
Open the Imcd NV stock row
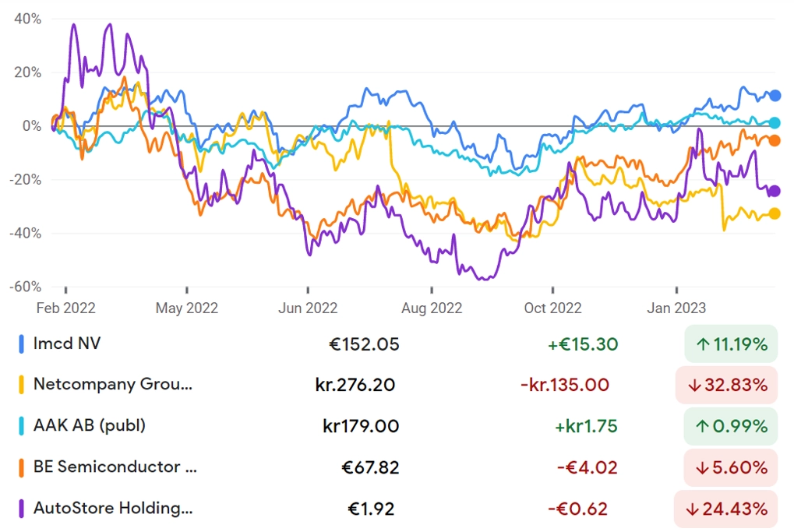(x=397, y=344)
